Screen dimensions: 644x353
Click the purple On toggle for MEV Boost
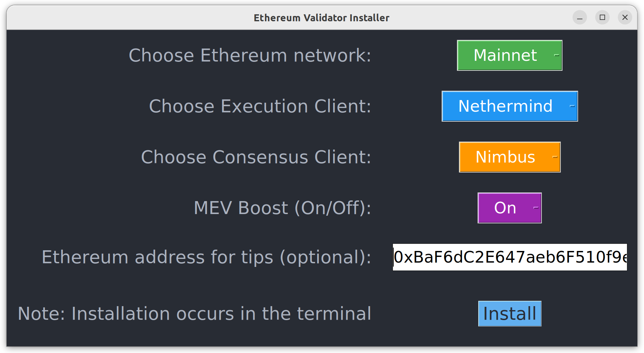pyautogui.click(x=505, y=208)
